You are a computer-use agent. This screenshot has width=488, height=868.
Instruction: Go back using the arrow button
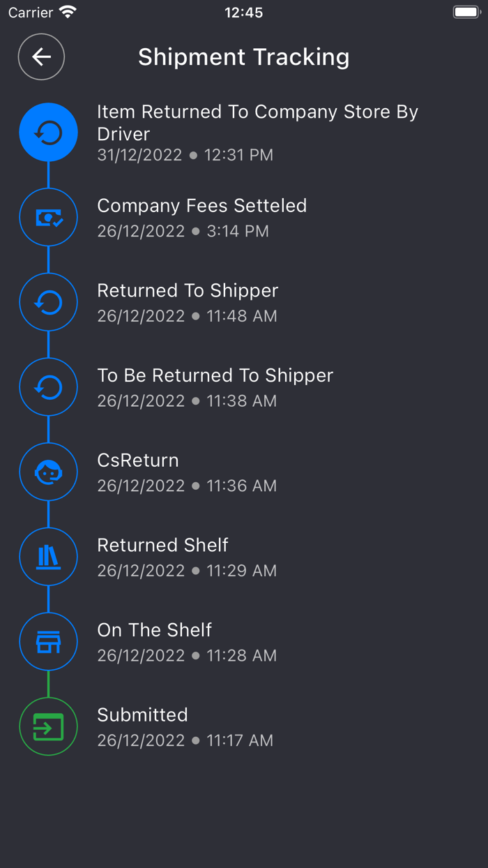(41, 57)
